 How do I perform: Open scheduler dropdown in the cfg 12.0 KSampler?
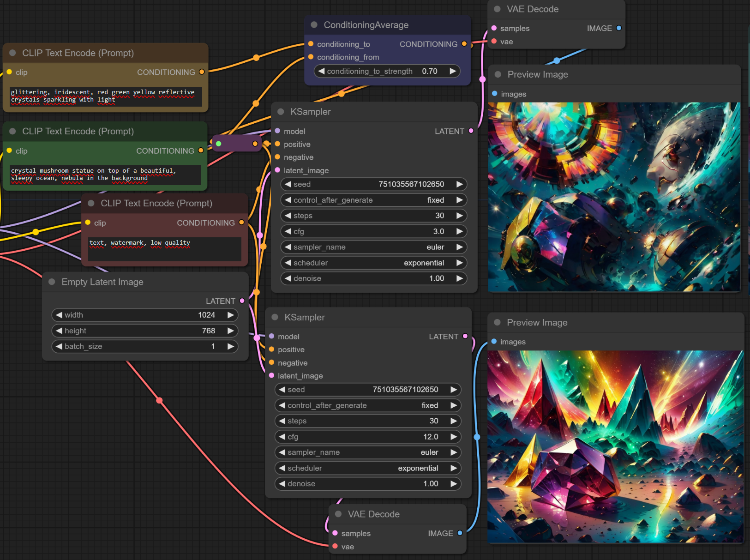click(368, 468)
